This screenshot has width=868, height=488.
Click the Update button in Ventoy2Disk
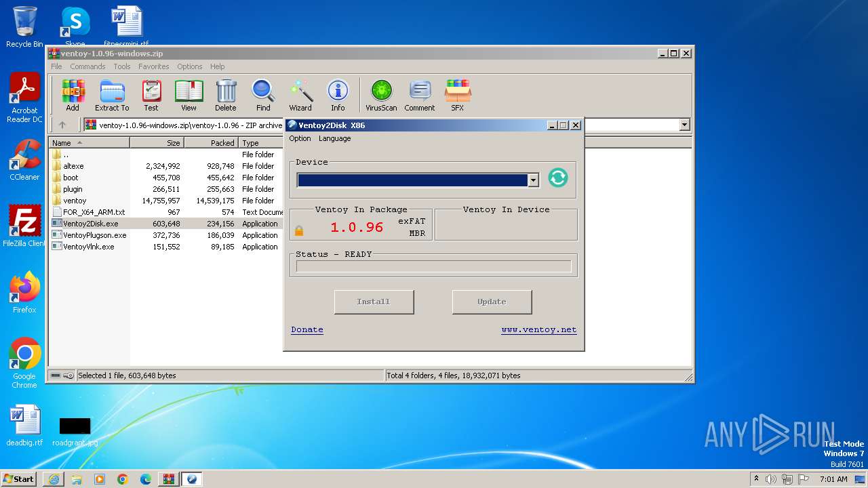click(x=492, y=302)
